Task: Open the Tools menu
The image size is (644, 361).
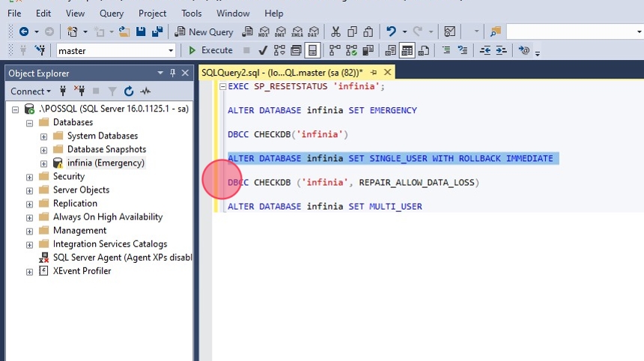Action: (192, 13)
